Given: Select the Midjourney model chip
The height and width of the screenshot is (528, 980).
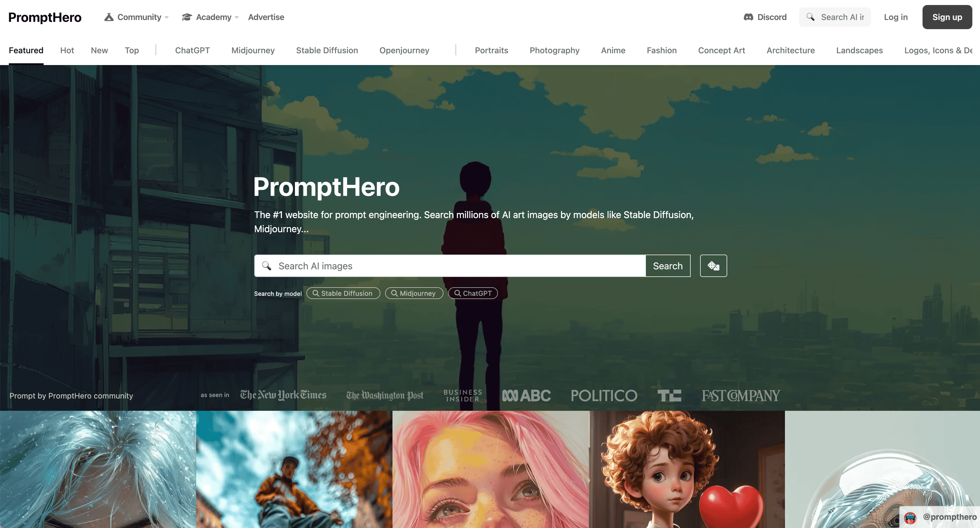Looking at the screenshot, I should coord(414,293).
